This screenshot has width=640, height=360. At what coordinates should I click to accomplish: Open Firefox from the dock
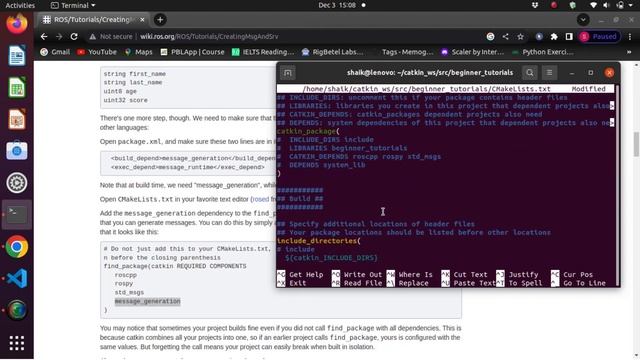[17, 23]
